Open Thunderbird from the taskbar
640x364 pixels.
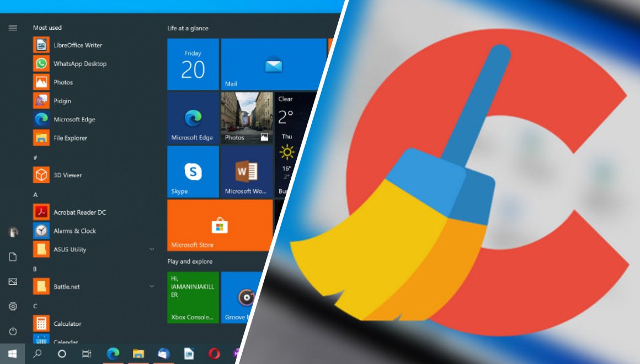click(163, 354)
